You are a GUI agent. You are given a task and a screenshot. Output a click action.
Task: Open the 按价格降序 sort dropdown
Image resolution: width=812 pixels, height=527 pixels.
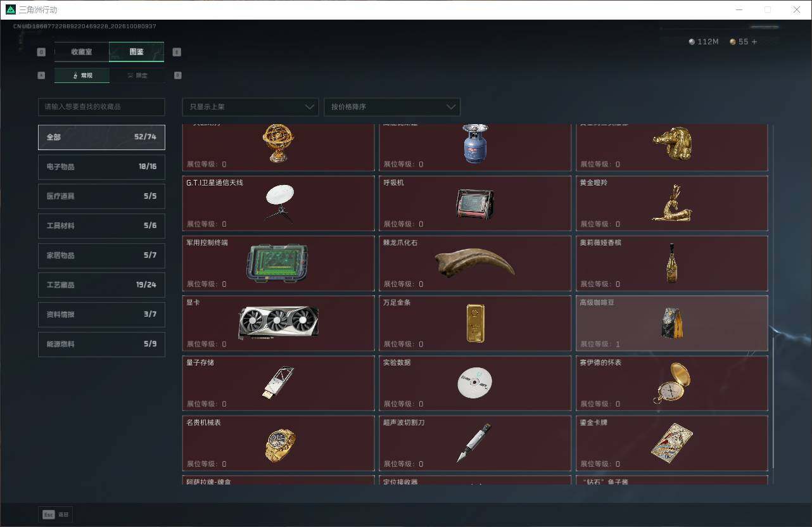[x=392, y=107]
